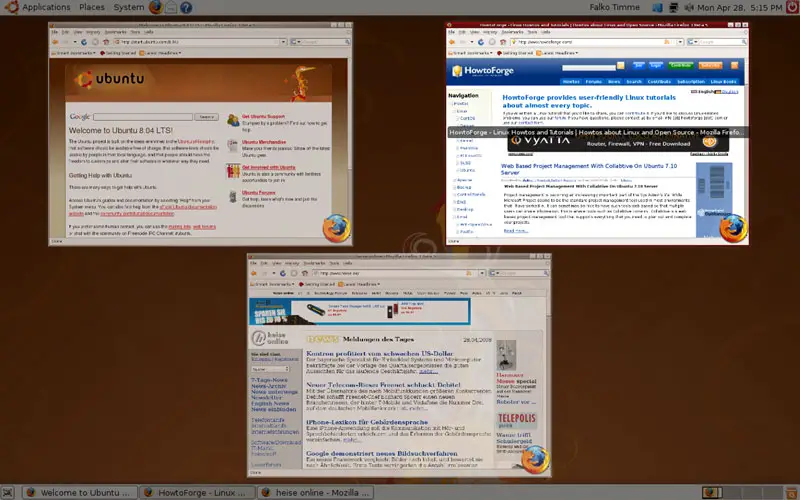Click Google search field on Ubuntu start page
800x500 pixels.
pyautogui.click(x=143, y=117)
